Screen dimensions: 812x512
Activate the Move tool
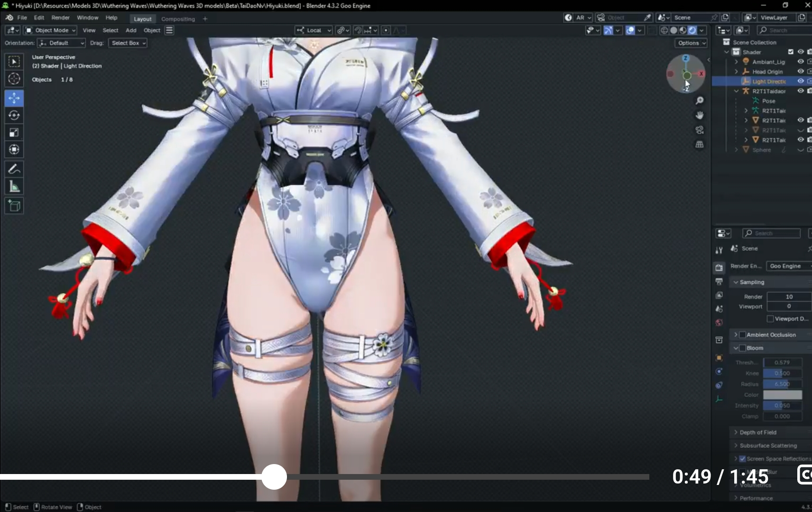pos(14,98)
